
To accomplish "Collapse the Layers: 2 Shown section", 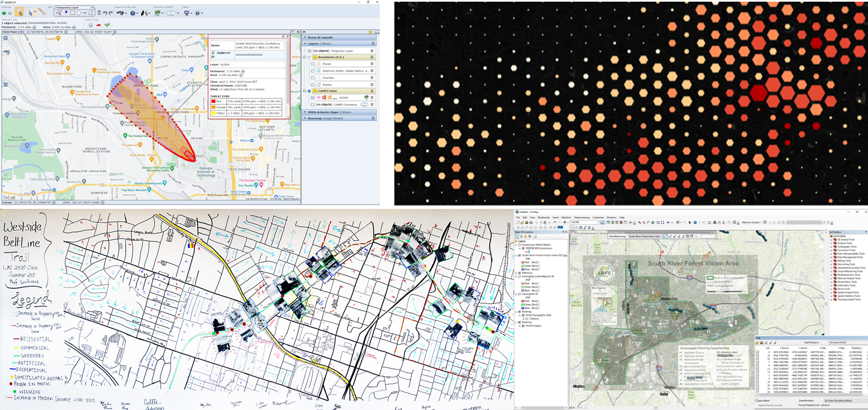I will (305, 44).
